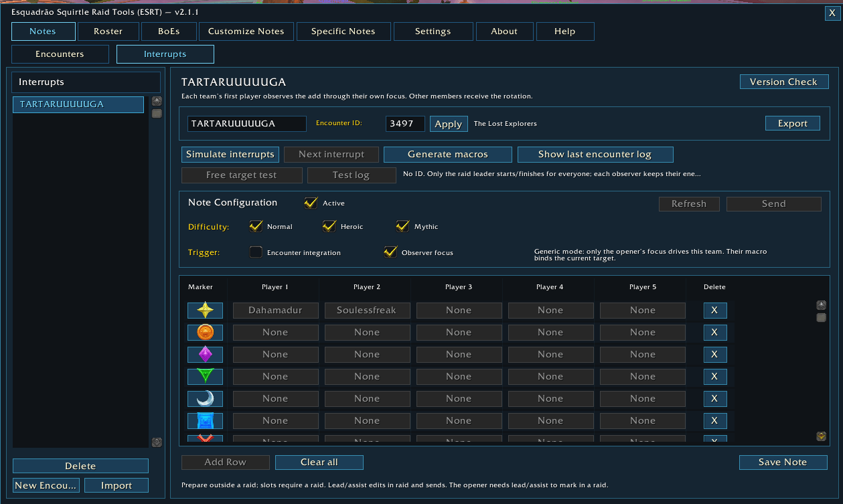Open Player 3 dropdown in star row
The height and width of the screenshot is (504, 843).
459,310
